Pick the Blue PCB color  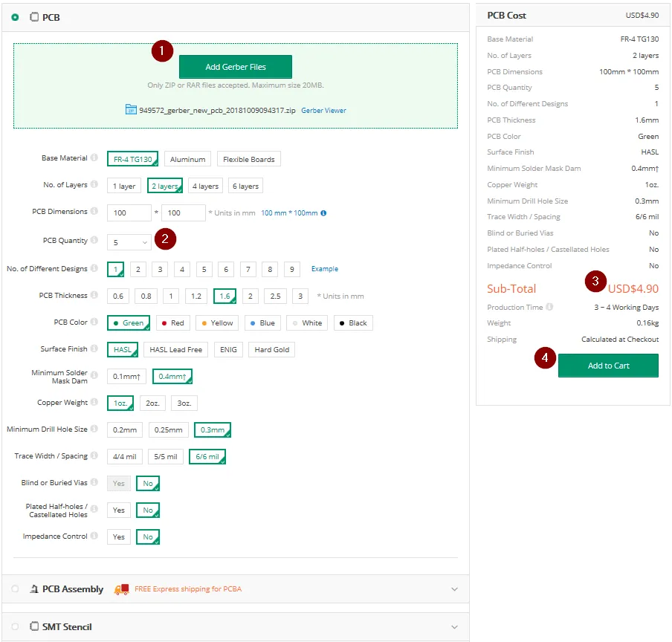262,322
